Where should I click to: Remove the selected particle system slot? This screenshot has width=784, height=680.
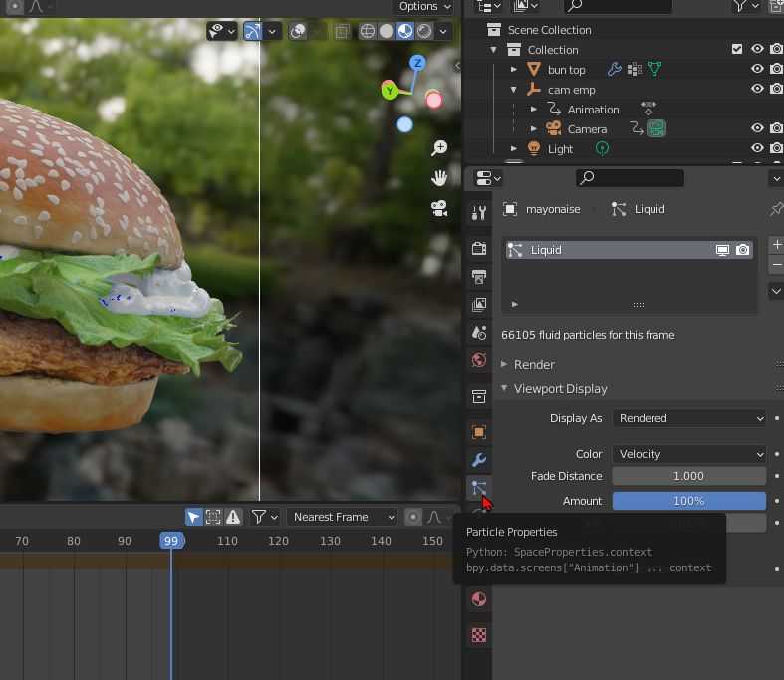[x=776, y=265]
